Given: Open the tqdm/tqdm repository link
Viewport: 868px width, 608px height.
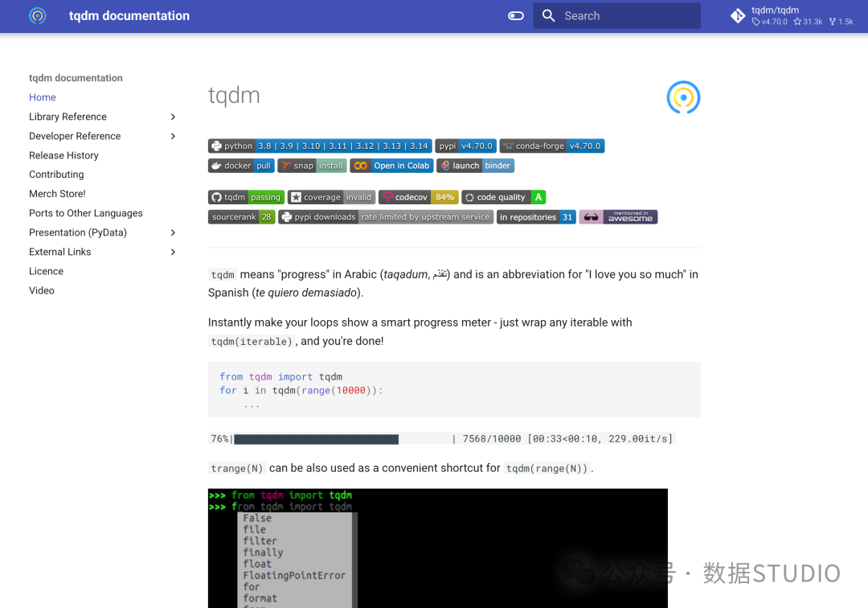Looking at the screenshot, I should pyautogui.click(x=792, y=15).
